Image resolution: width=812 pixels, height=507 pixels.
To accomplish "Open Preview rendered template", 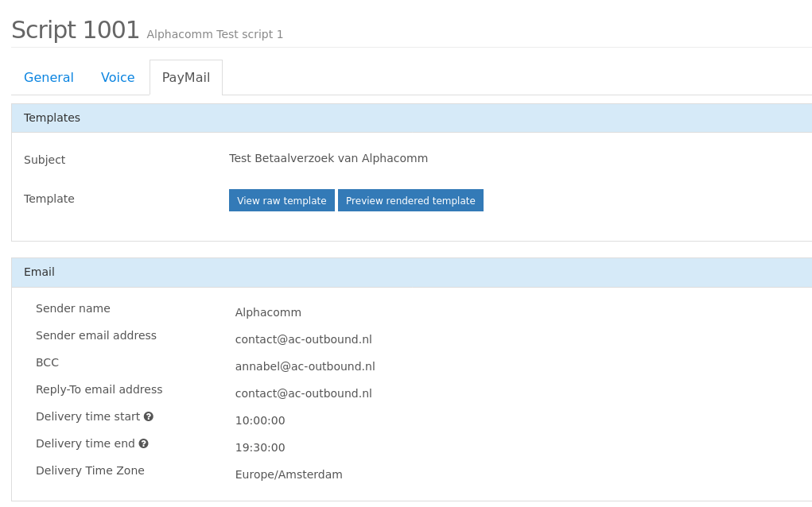I will point(410,200).
